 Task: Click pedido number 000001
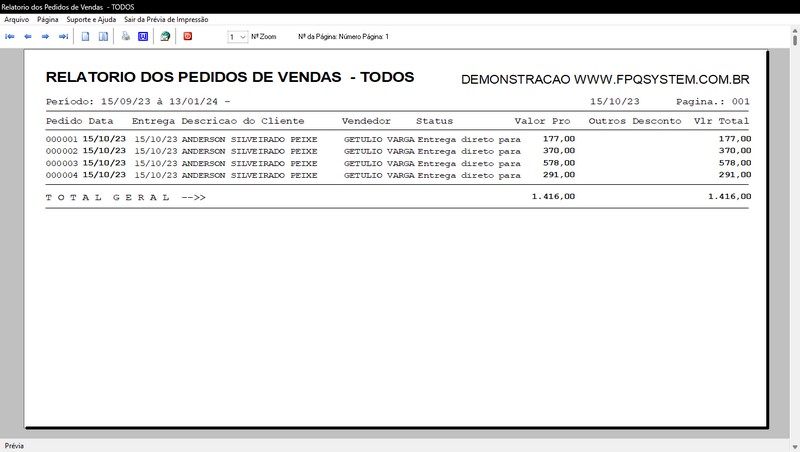[x=62, y=139]
